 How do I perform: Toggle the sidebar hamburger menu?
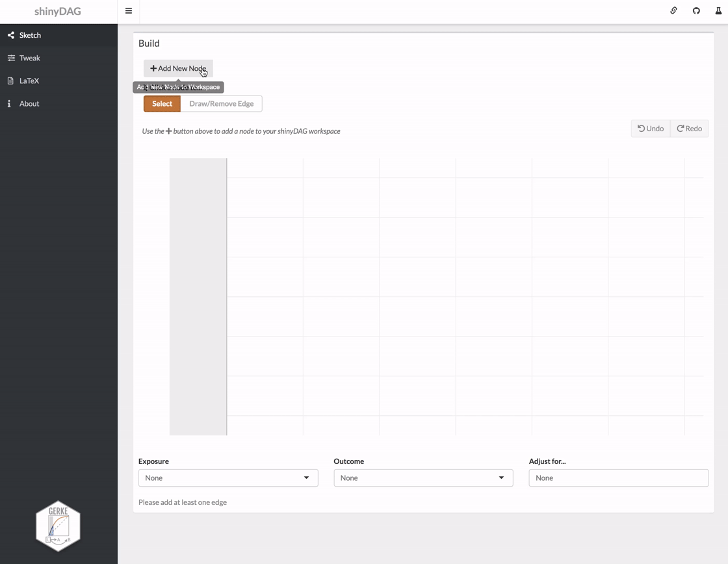pyautogui.click(x=129, y=10)
